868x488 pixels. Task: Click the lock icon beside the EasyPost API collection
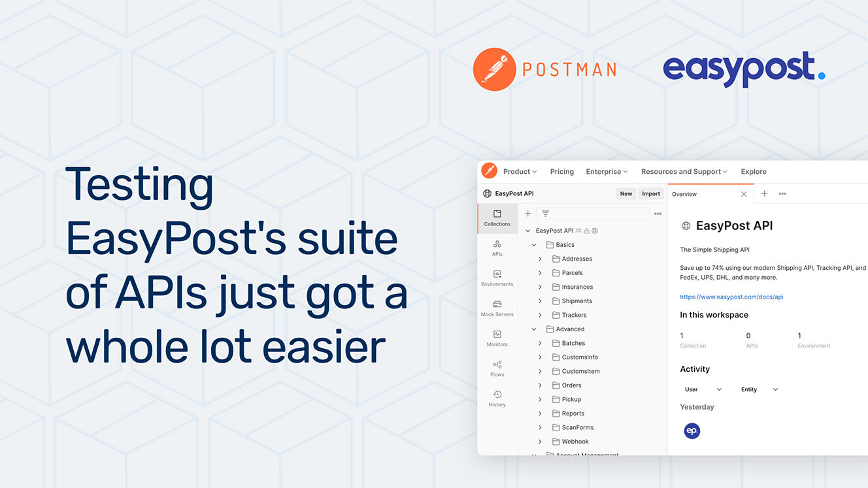click(x=586, y=231)
